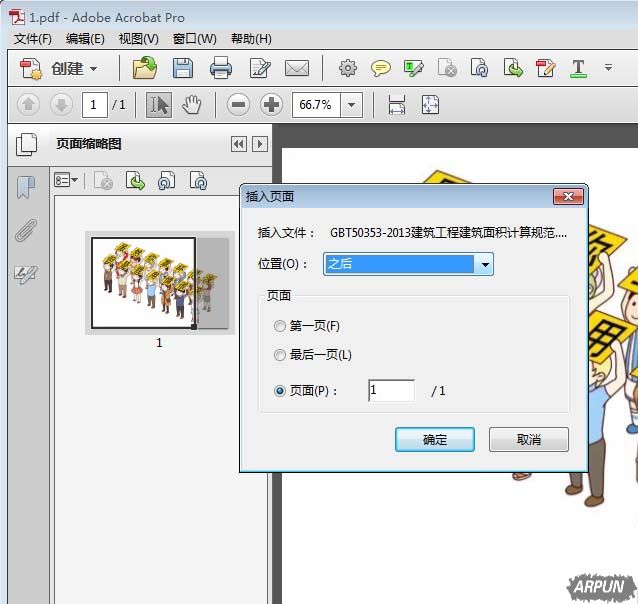The height and width of the screenshot is (604, 638).
Task: Open the 位置 dropdown showing 之后
Action: (x=409, y=264)
